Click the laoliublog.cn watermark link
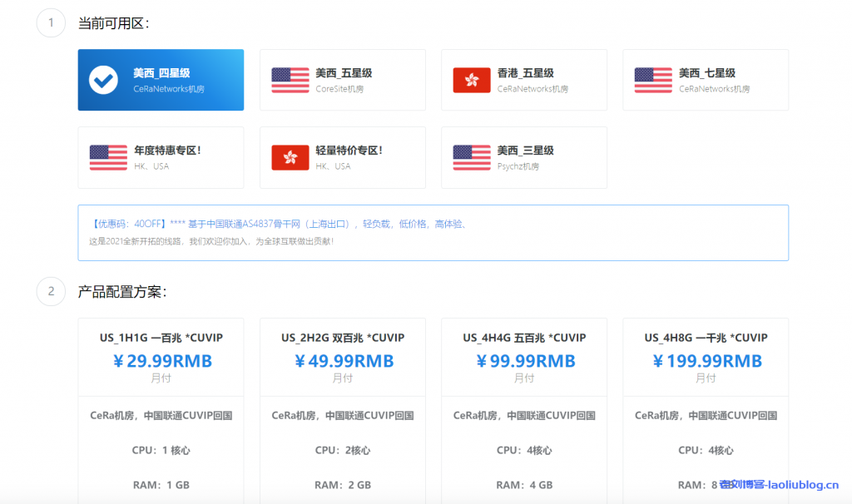Viewport: 852px width, 504px height. tap(779, 484)
